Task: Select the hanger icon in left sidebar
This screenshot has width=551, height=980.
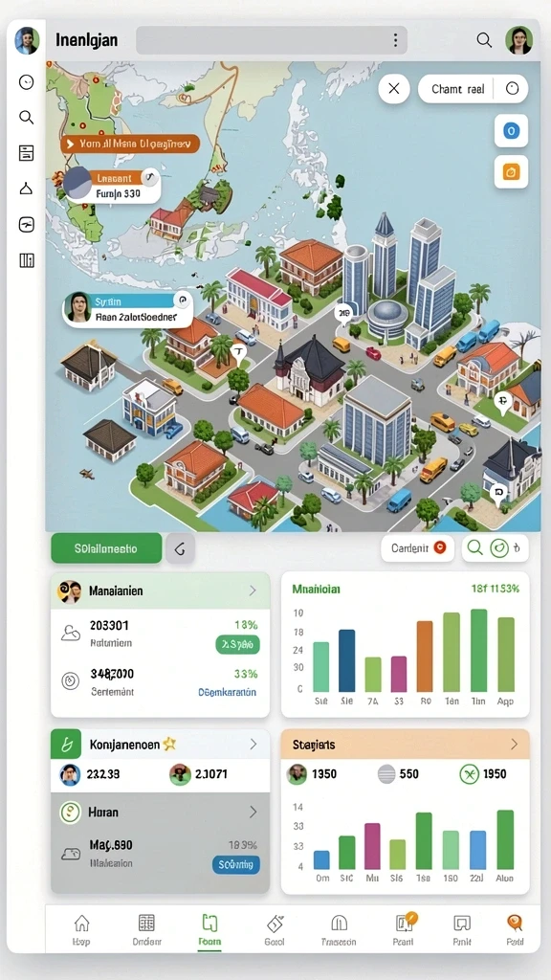Action: click(x=26, y=189)
